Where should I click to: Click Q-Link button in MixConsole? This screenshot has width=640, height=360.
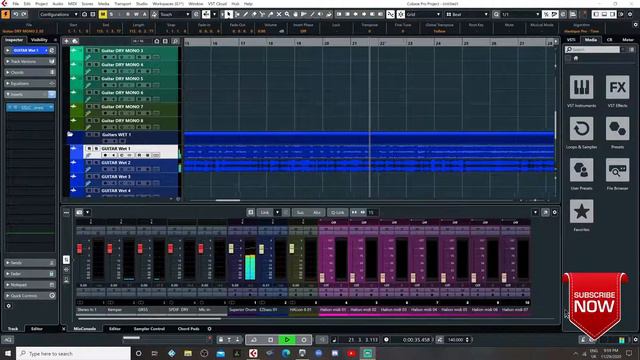[338, 212]
